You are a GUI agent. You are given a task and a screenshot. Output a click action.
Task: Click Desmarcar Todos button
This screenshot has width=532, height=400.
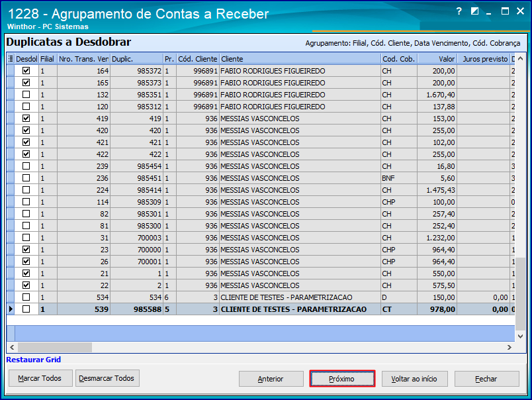(107, 378)
